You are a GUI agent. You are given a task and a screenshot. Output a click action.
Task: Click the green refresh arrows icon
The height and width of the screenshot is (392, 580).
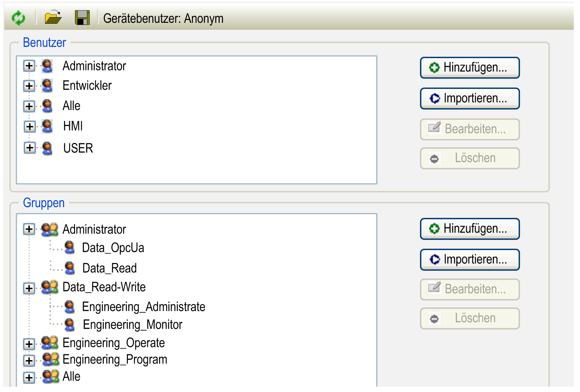pyautogui.click(x=18, y=18)
